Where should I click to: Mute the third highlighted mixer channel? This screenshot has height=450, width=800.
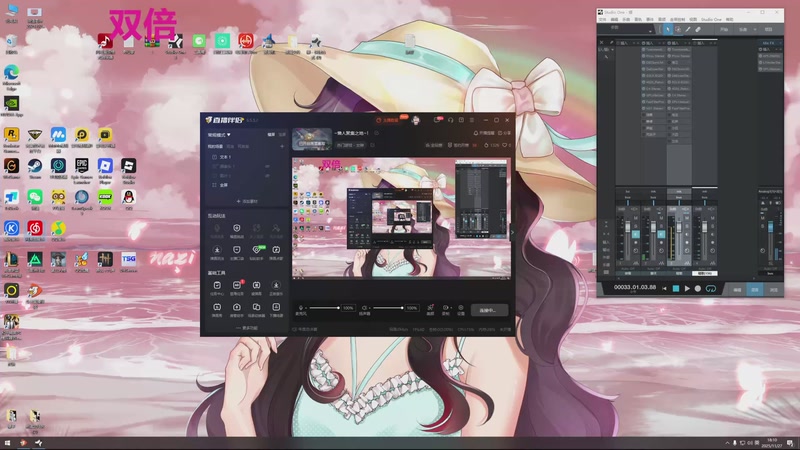click(x=687, y=218)
